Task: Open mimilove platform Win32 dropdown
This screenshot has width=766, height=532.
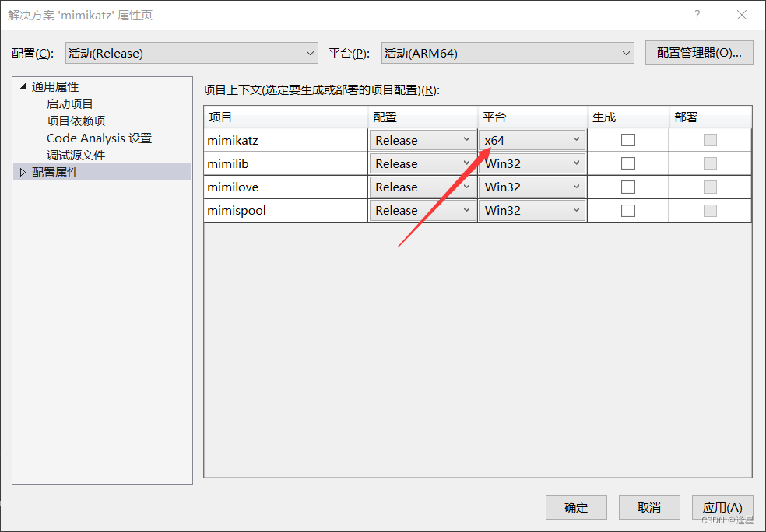Action: 532,187
